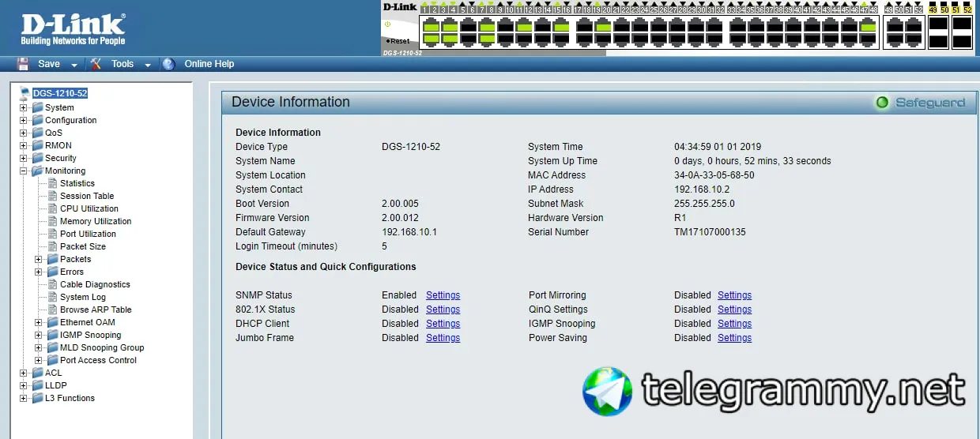
Task: Click default gateway value 192.168.10.1
Action: pos(409,232)
